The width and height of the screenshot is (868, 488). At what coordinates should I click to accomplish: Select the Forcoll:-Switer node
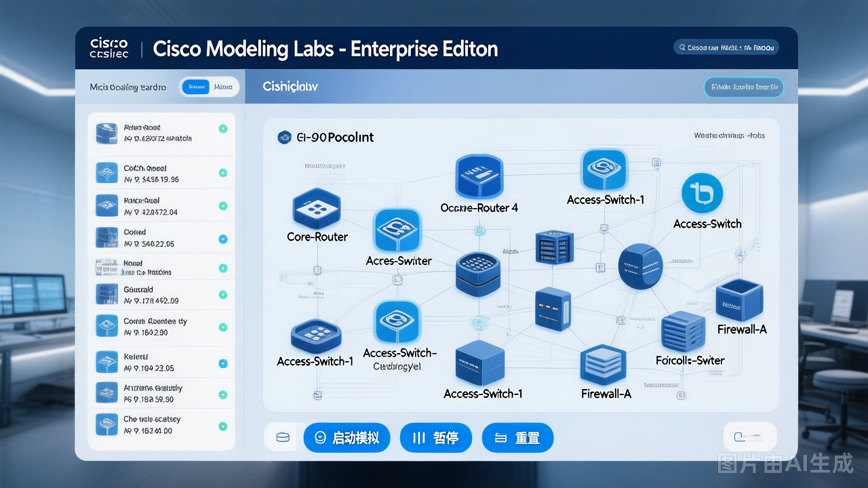pyautogui.click(x=684, y=332)
